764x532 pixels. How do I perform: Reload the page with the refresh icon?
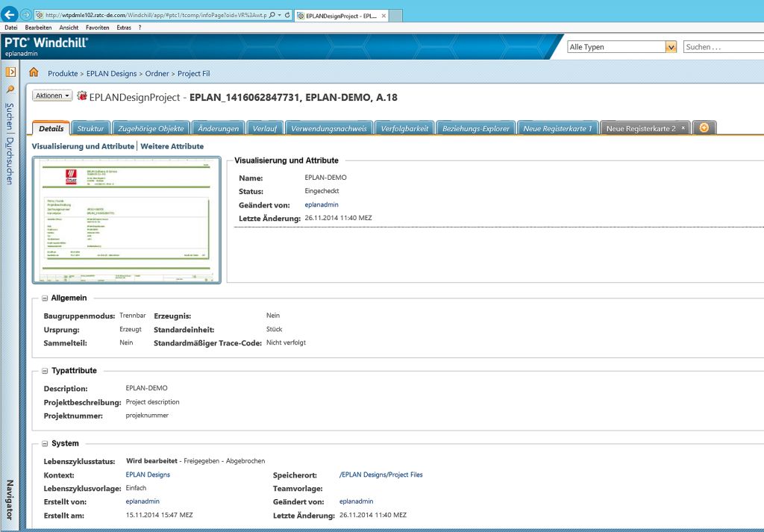(x=287, y=15)
